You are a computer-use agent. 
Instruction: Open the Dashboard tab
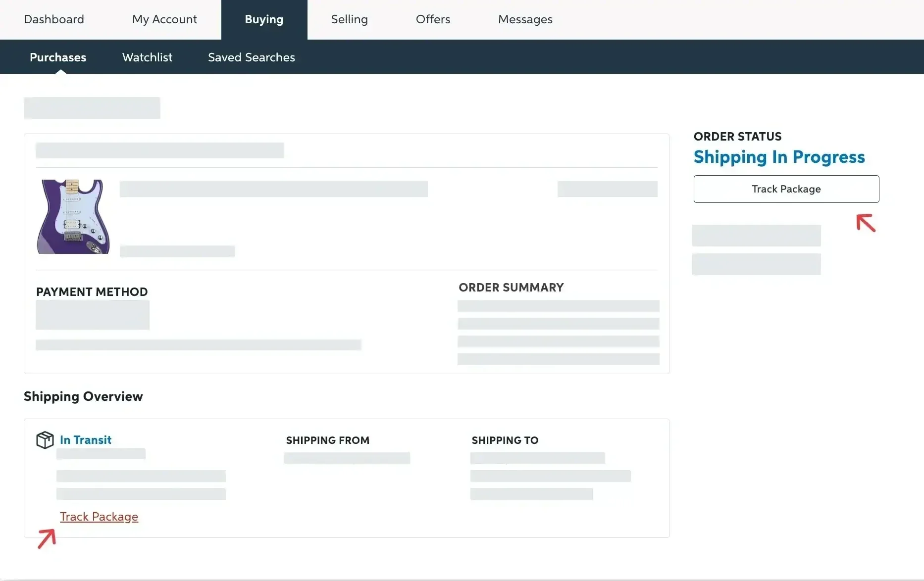tap(53, 19)
